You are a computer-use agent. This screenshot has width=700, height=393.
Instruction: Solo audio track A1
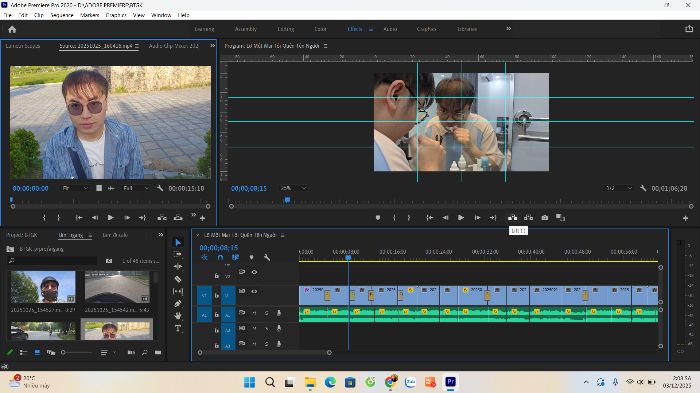(x=267, y=314)
